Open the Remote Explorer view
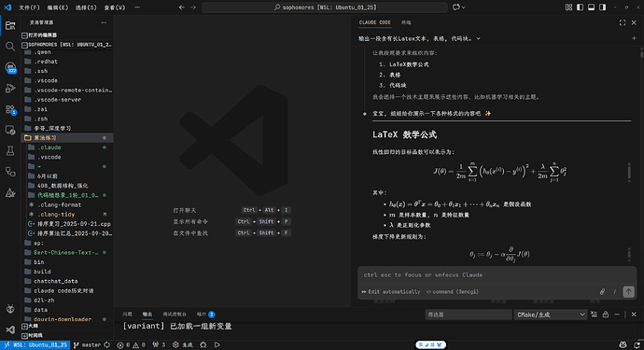The image size is (644, 350). click(x=10, y=131)
